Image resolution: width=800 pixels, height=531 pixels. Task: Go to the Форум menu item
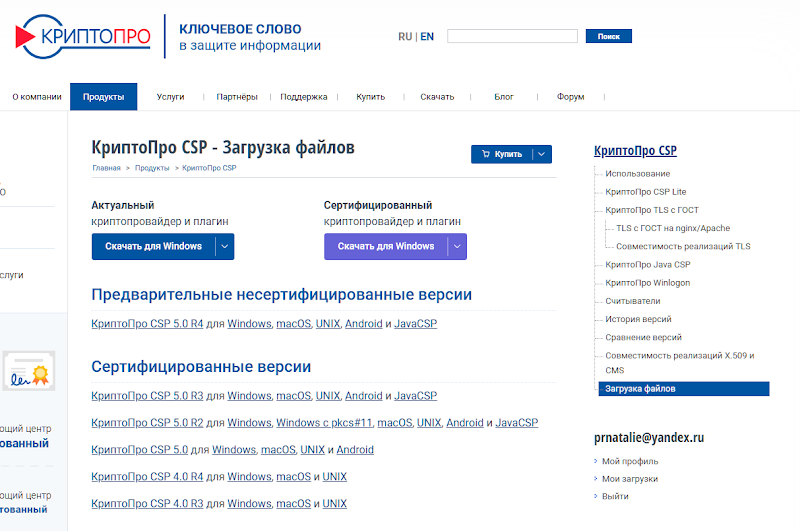570,97
